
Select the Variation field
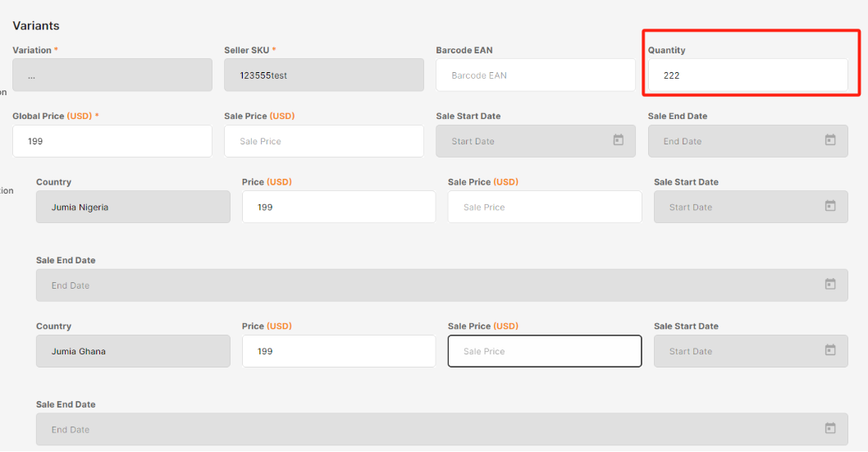click(x=112, y=75)
